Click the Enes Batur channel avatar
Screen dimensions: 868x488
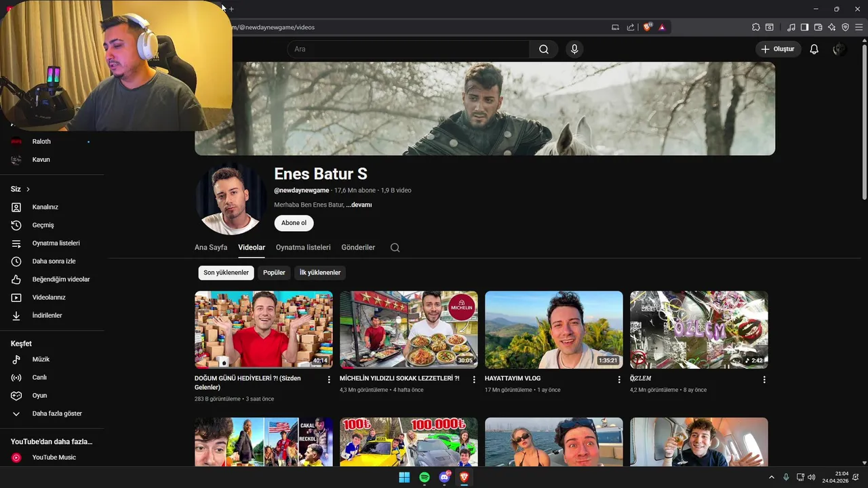[x=231, y=199]
